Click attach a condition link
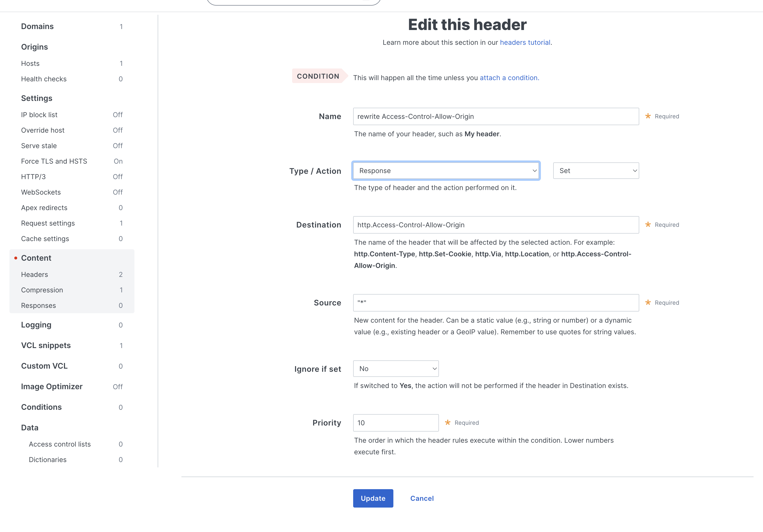Viewport: 763px width, 532px height. coord(509,78)
